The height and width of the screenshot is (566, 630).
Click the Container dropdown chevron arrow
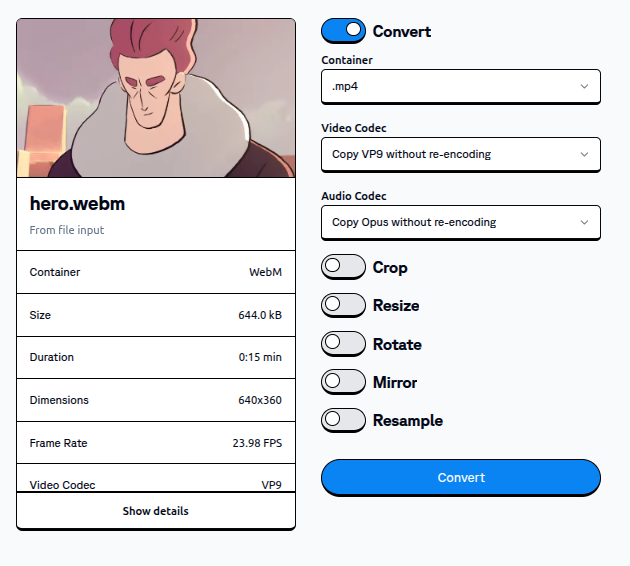coord(584,86)
